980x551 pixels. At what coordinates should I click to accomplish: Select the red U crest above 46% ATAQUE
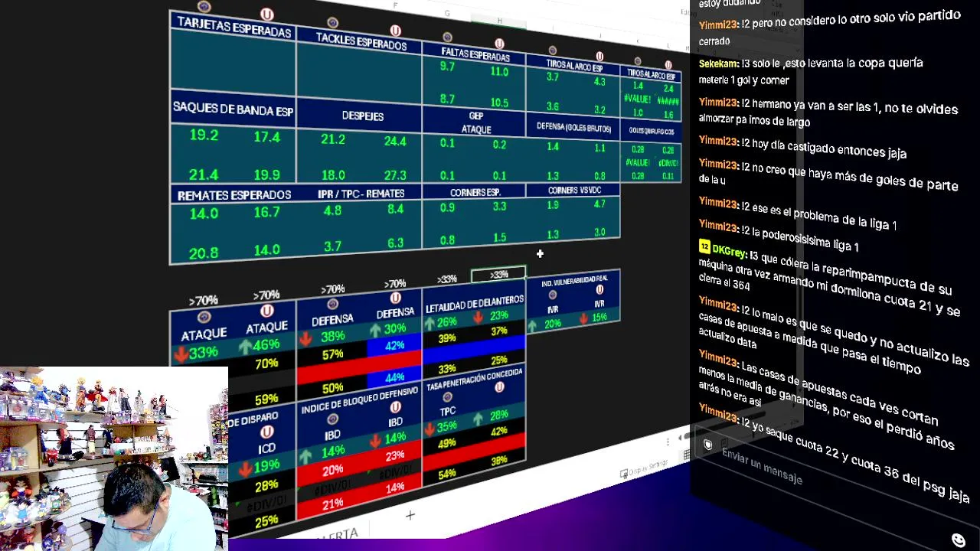266,311
